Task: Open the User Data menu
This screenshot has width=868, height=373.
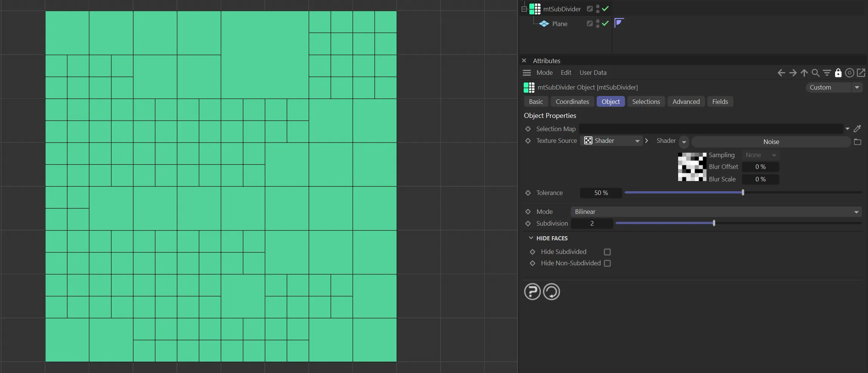Action: tap(593, 73)
